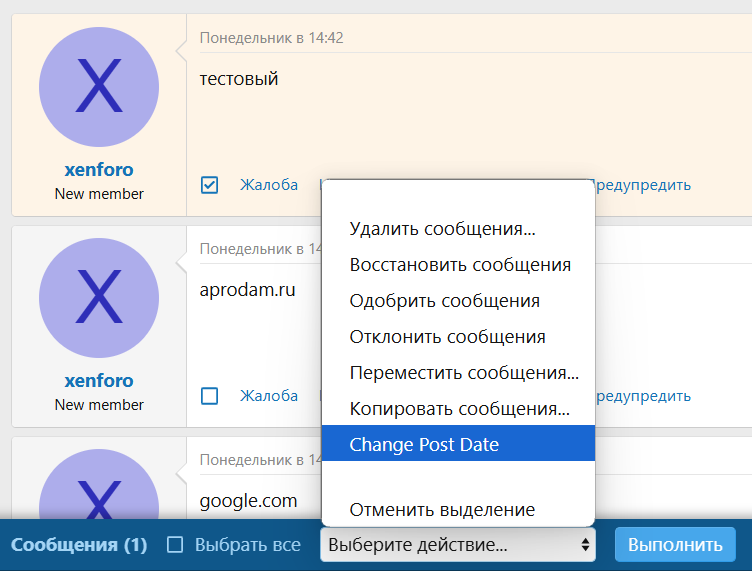Click the avatar on the 'тестовый' post
The width and height of the screenshot is (752, 571).
(98, 87)
